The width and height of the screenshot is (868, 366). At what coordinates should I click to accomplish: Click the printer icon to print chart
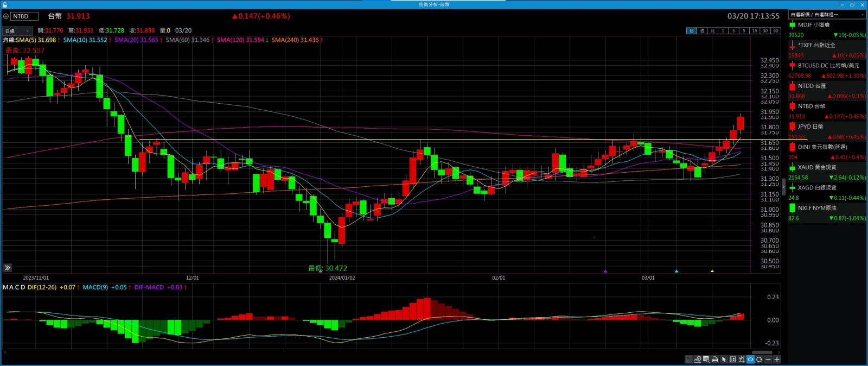(715, 359)
